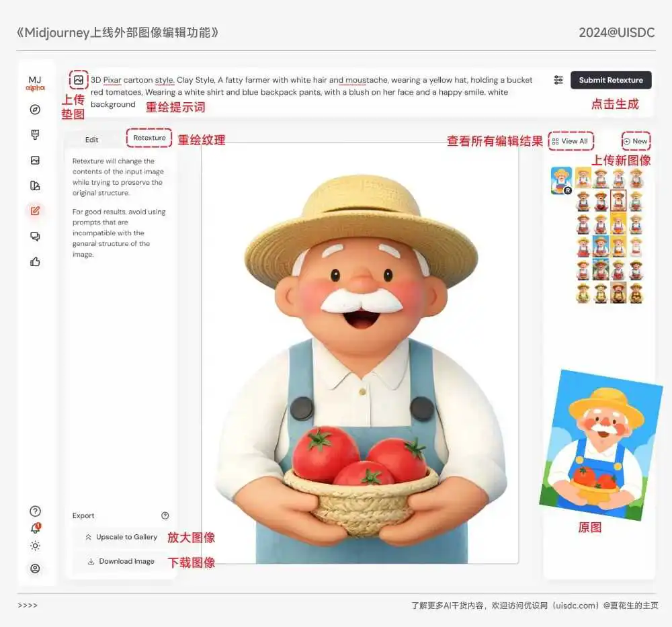
Task: Click the help icon next to Export
Action: click(165, 515)
